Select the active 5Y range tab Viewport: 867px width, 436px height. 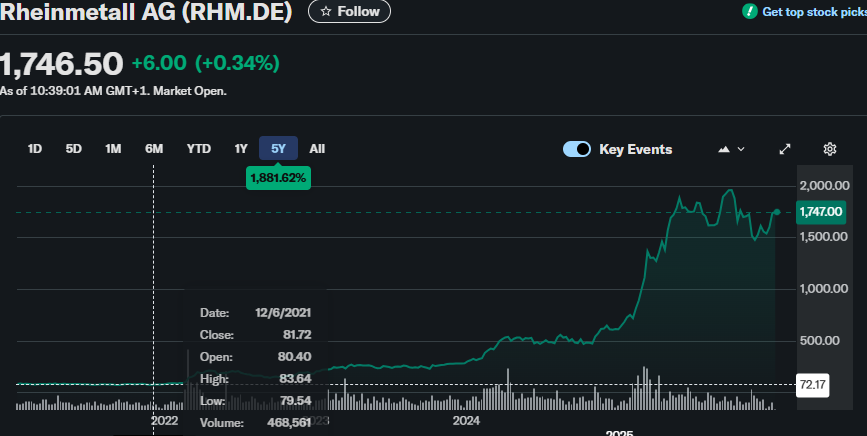(278, 149)
